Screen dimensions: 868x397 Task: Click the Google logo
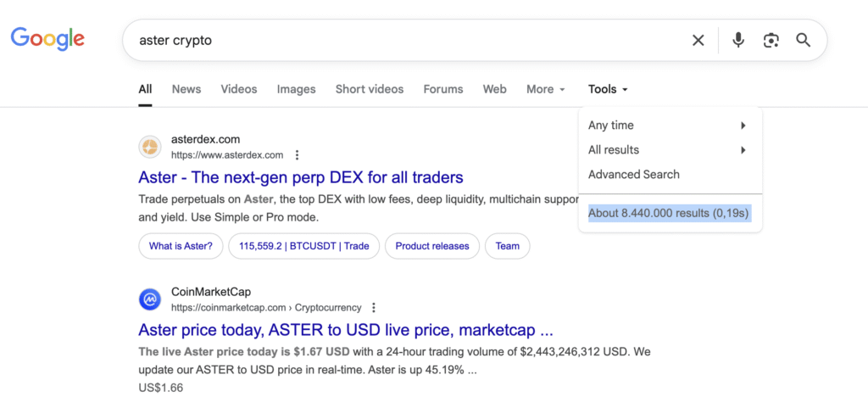pyautogui.click(x=47, y=38)
